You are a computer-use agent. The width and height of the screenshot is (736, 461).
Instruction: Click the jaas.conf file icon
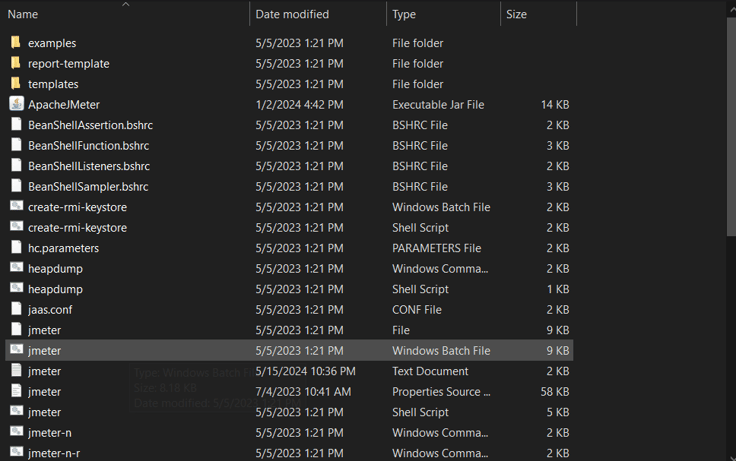pyautogui.click(x=16, y=309)
